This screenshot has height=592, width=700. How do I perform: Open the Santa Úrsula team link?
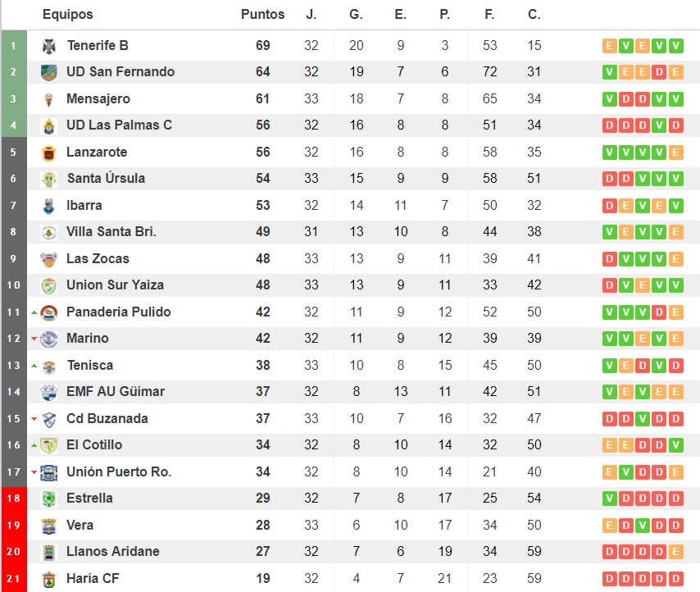[106, 179]
